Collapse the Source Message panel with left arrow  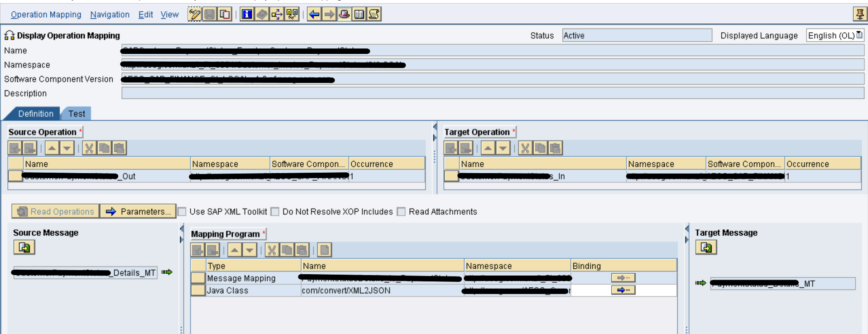click(182, 228)
